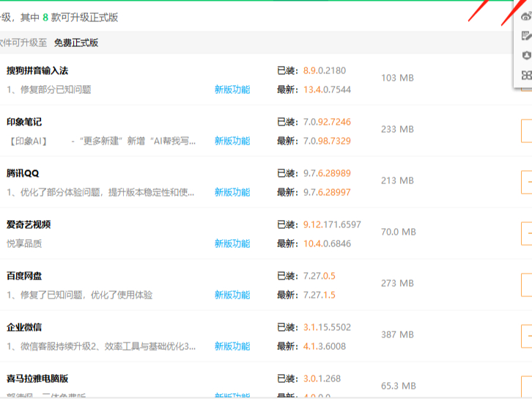Click the 233 MB size value

(397, 129)
